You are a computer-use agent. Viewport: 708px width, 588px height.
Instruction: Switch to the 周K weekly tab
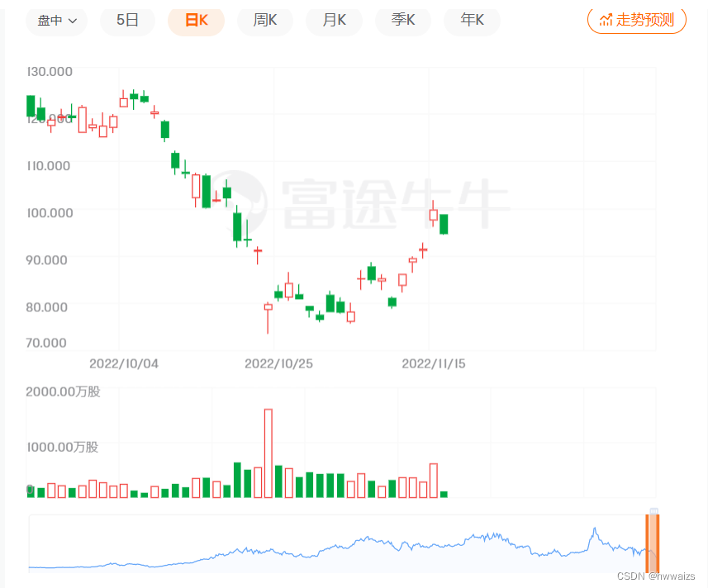coord(265,21)
